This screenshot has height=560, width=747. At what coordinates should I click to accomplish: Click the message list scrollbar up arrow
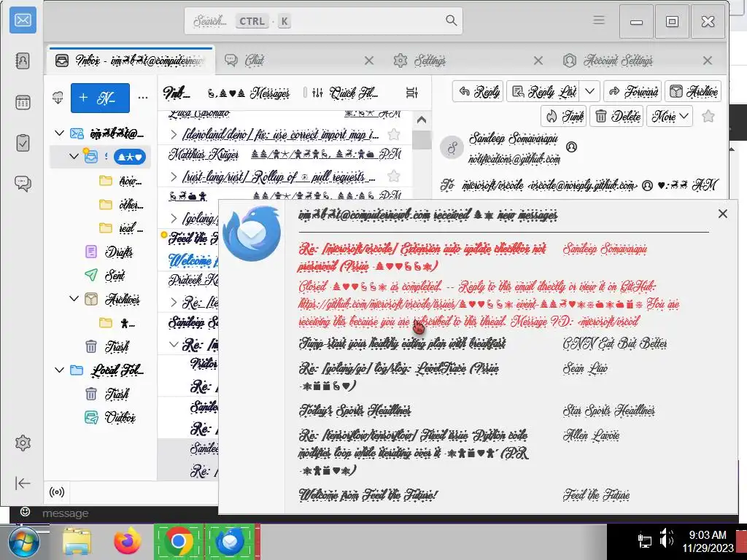(x=422, y=120)
